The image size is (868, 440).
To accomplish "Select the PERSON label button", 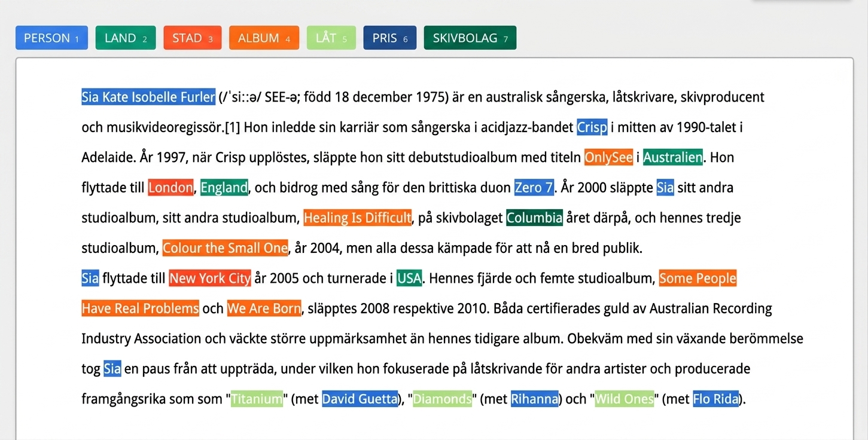I will pos(51,38).
